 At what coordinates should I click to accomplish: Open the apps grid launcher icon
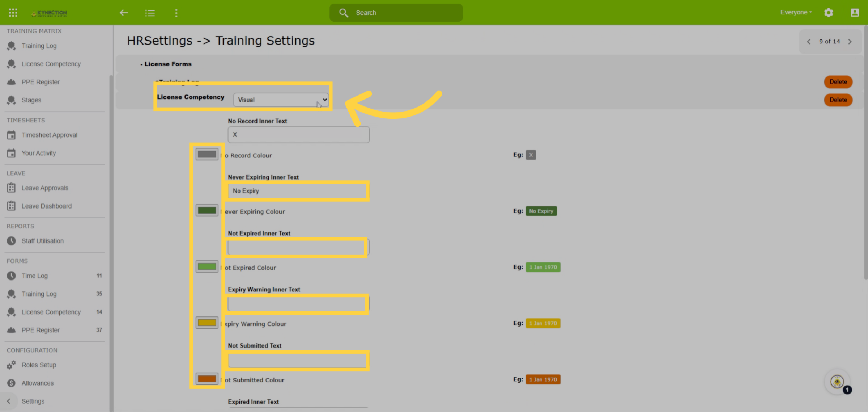point(13,13)
